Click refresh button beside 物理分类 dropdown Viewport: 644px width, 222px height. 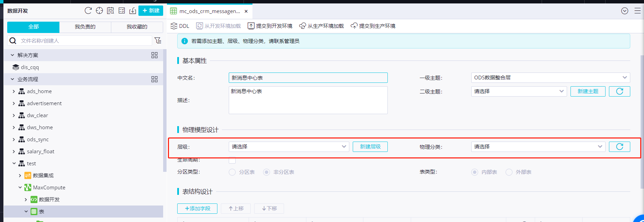(620, 147)
